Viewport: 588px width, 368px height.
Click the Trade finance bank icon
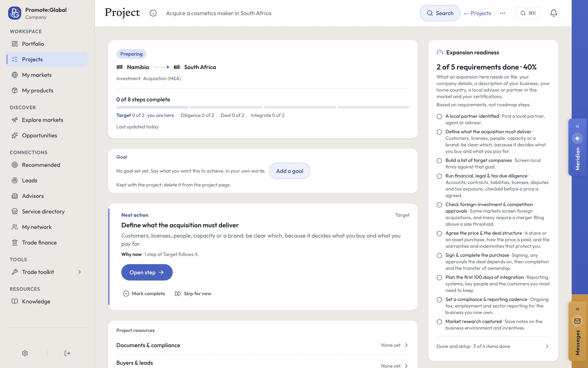pos(15,243)
